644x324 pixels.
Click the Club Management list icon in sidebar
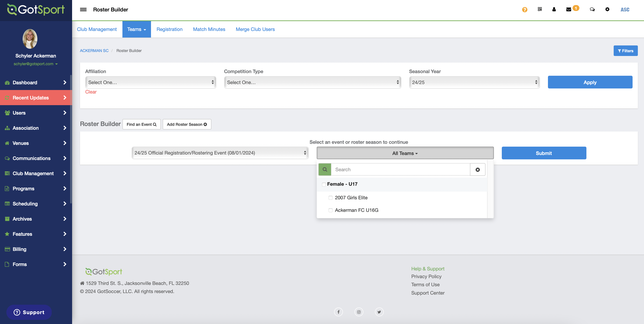click(7, 173)
